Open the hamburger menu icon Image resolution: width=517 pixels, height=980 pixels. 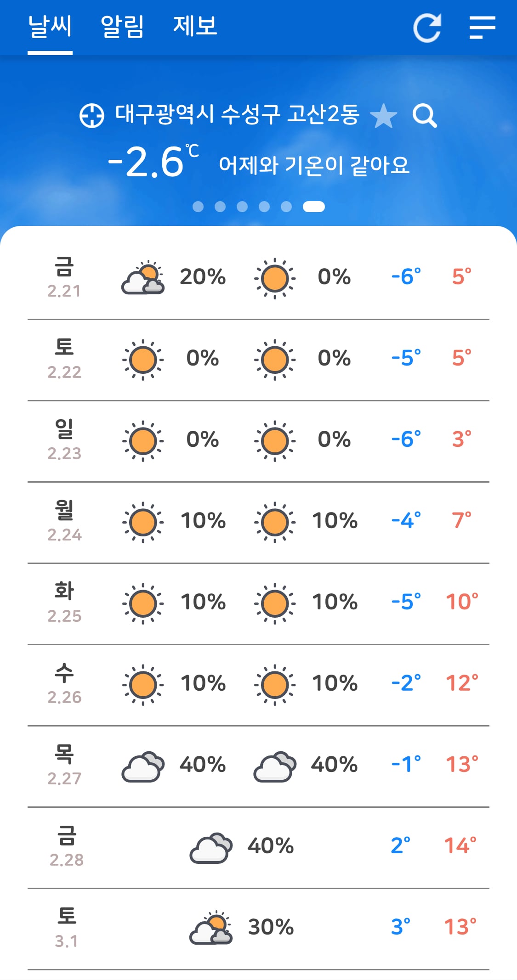483,28
